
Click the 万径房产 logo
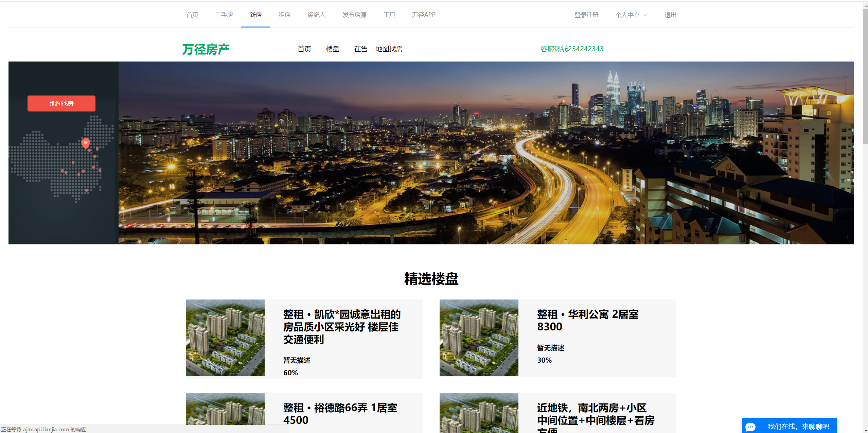point(206,49)
